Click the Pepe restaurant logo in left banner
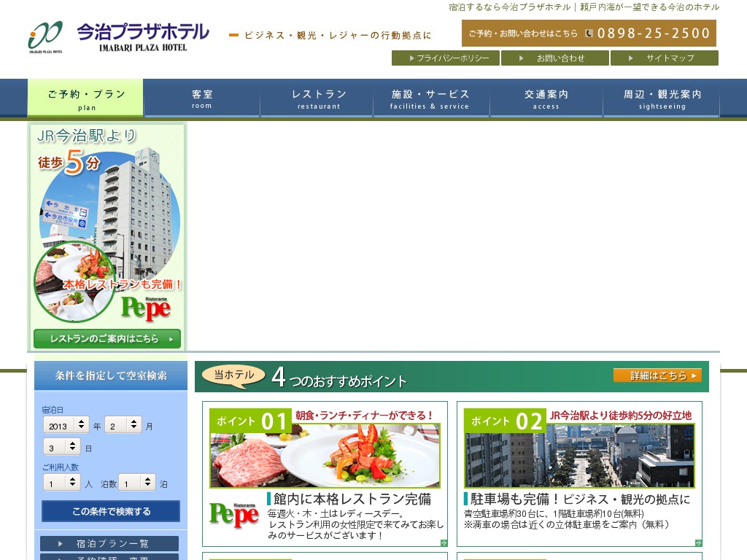Viewport: 747px width, 560px height. pos(146,308)
